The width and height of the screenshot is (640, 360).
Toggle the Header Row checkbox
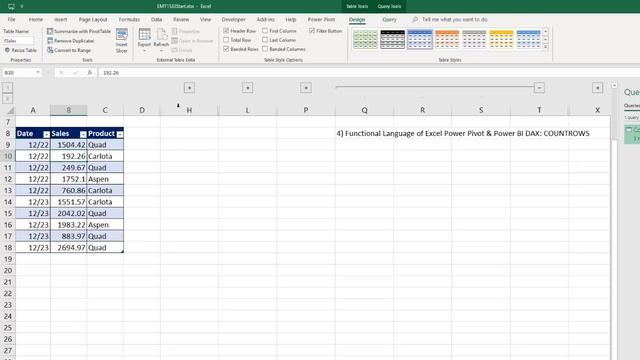[226, 31]
